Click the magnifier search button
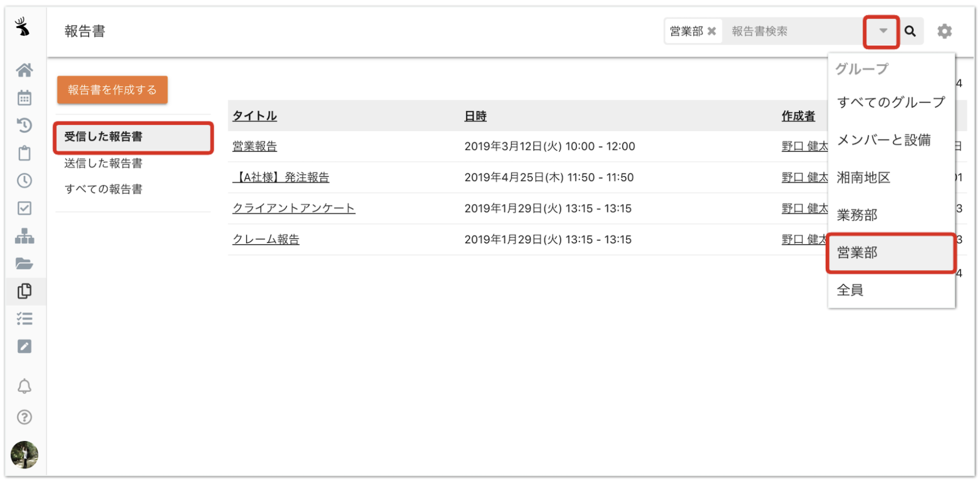This screenshot has height=481, width=980. tap(910, 31)
